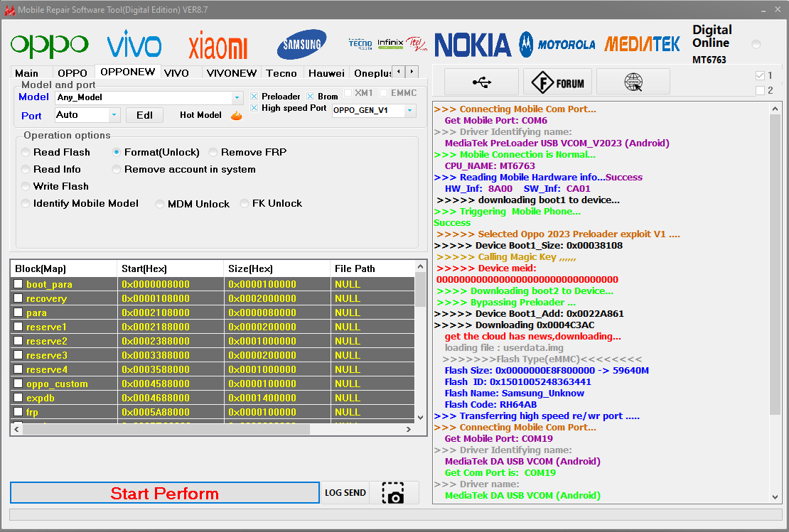Open the website globe icon button

click(633, 82)
